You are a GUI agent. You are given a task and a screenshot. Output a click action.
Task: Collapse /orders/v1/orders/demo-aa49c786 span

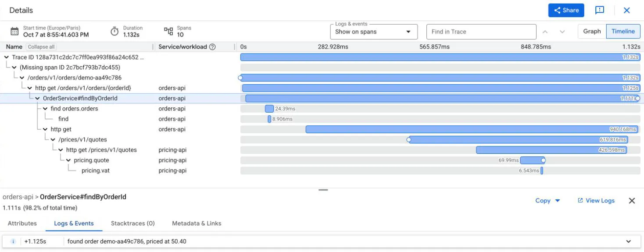click(x=22, y=78)
